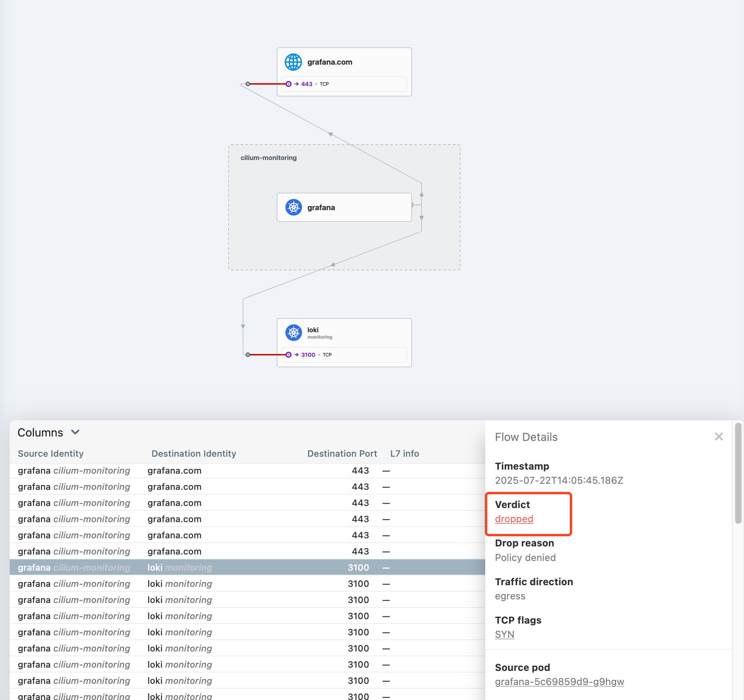
Task: Open source pod grafana-5c69859d9-g9hgw link
Action: [559, 682]
